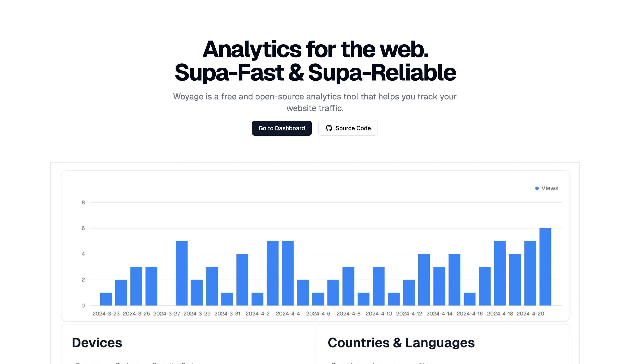This screenshot has height=364, width=630.
Task: Click the 2024-3-27 axis date label
Action: [x=166, y=314]
